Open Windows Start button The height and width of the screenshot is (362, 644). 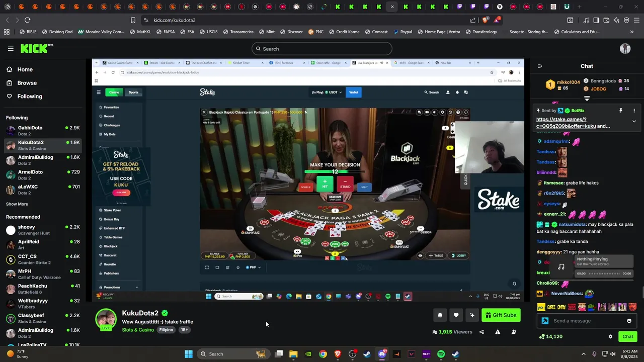tap(188, 354)
